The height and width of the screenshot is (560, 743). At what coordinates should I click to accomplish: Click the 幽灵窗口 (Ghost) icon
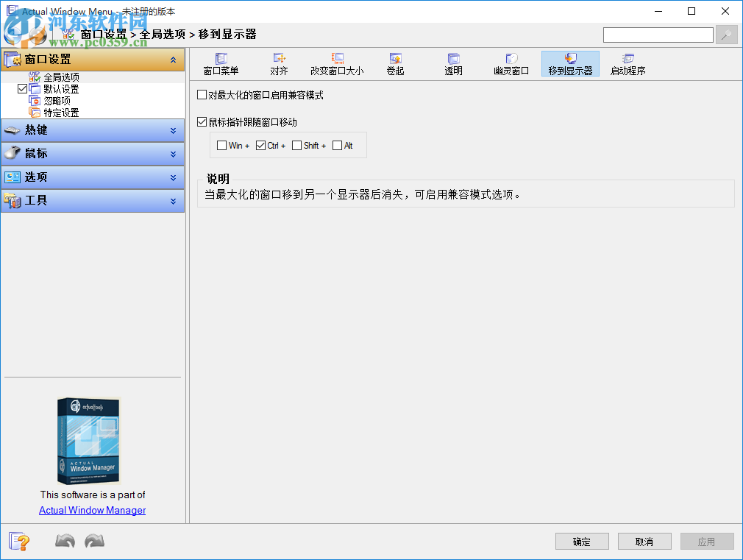(x=511, y=63)
